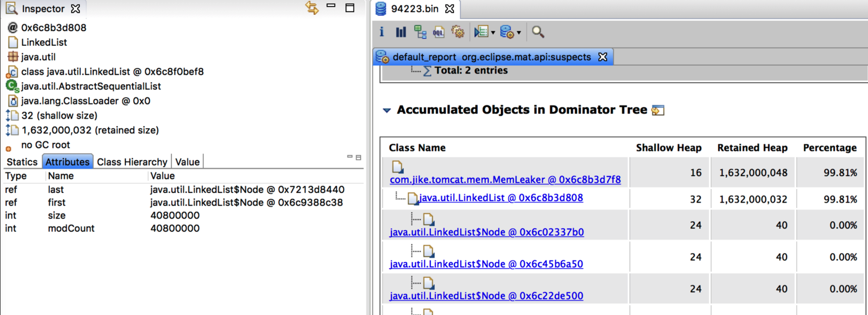
Task: Open the Histogram bar chart icon
Action: (401, 32)
